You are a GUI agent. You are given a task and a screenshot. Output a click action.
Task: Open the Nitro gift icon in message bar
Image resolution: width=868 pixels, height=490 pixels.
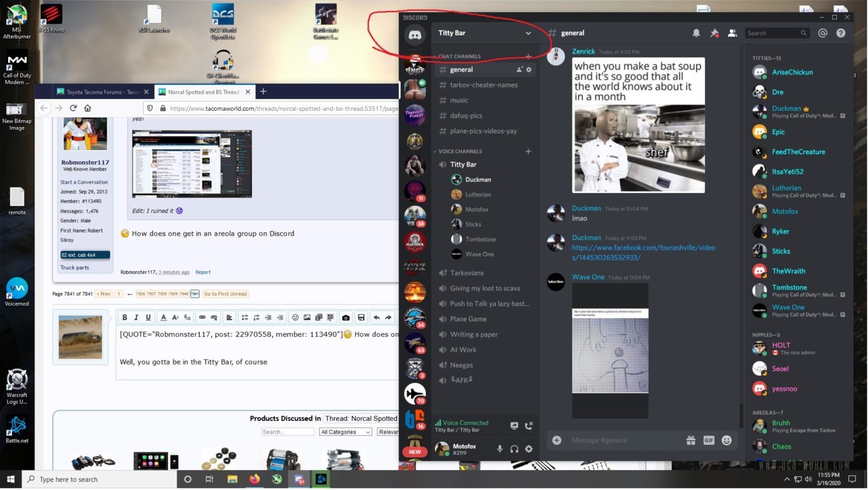691,440
